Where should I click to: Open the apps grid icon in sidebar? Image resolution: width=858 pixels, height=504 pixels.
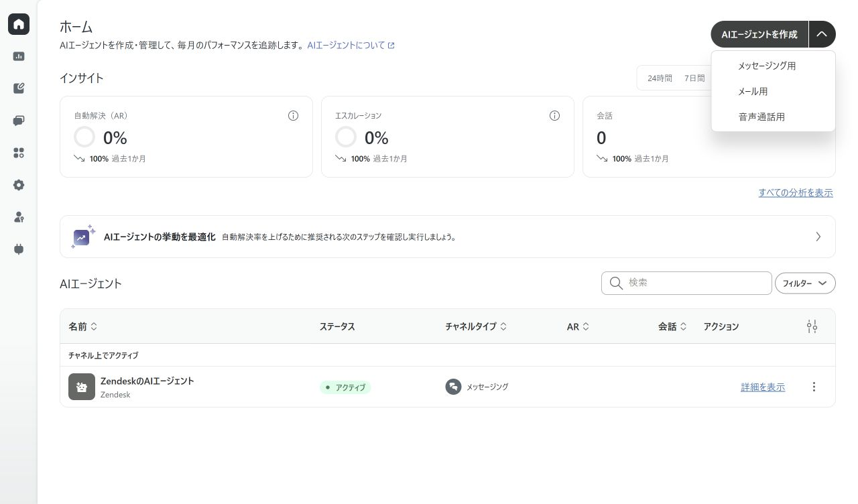(x=19, y=153)
